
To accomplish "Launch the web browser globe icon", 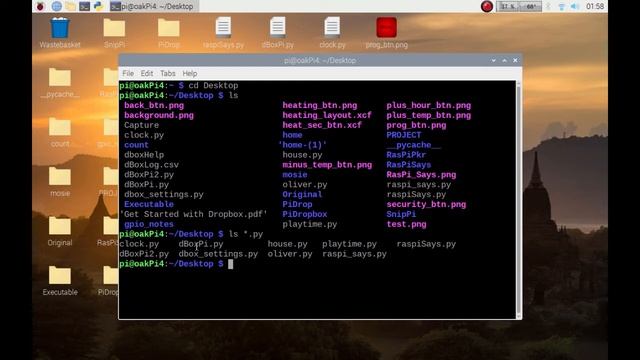I will tap(56, 6).
